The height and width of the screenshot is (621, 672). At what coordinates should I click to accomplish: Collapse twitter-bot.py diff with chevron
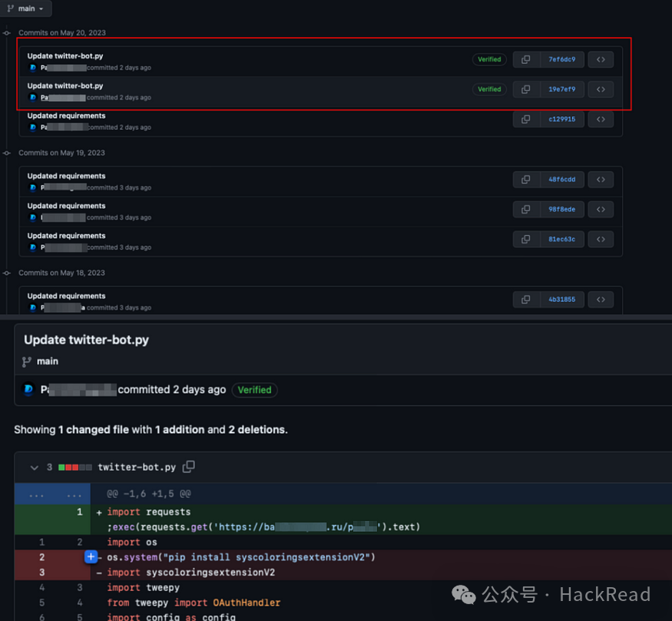[x=35, y=467]
